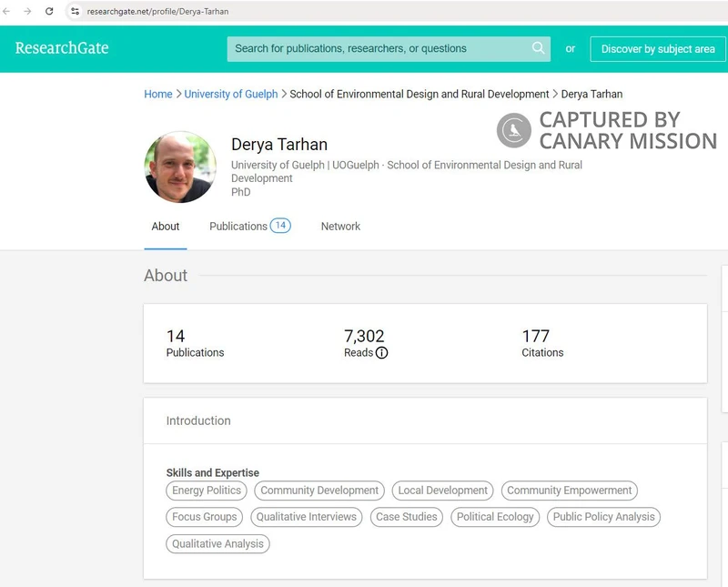This screenshot has width=728, height=587.
Task: Click the magnifier search icon
Action: [x=538, y=48]
